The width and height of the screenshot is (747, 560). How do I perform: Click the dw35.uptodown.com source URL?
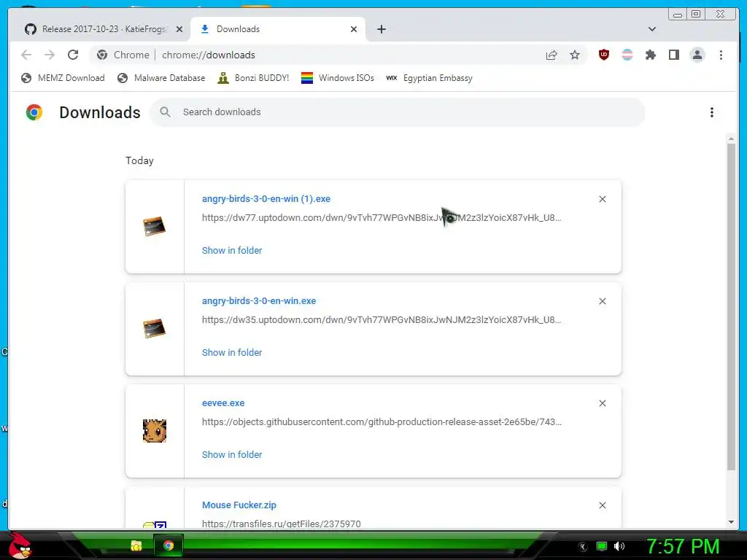[x=382, y=319]
